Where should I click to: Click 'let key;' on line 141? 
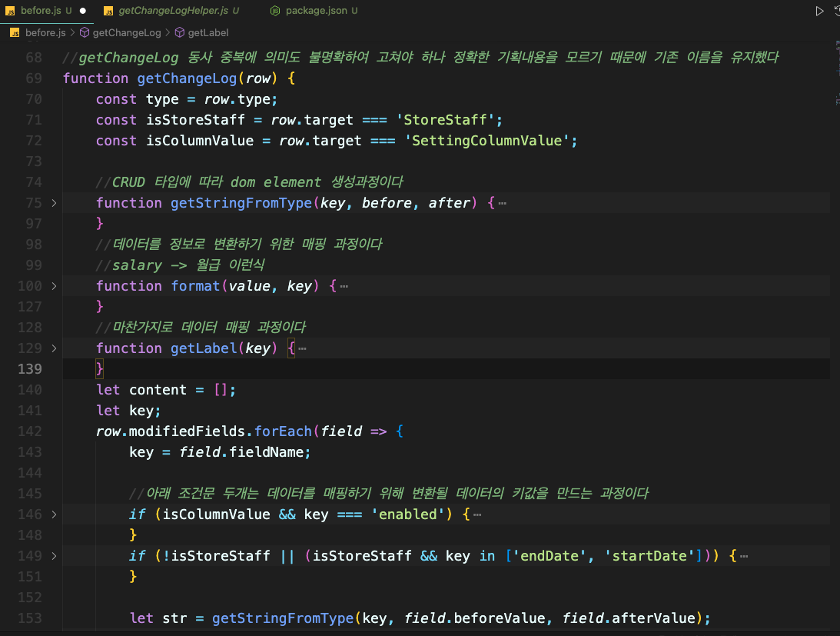click(128, 411)
